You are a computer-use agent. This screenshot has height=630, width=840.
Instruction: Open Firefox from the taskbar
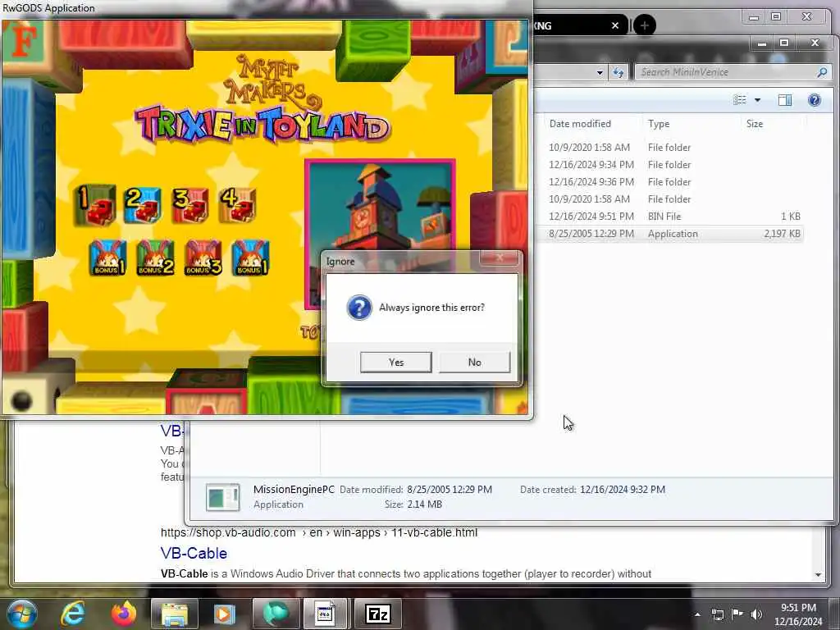tap(124, 614)
